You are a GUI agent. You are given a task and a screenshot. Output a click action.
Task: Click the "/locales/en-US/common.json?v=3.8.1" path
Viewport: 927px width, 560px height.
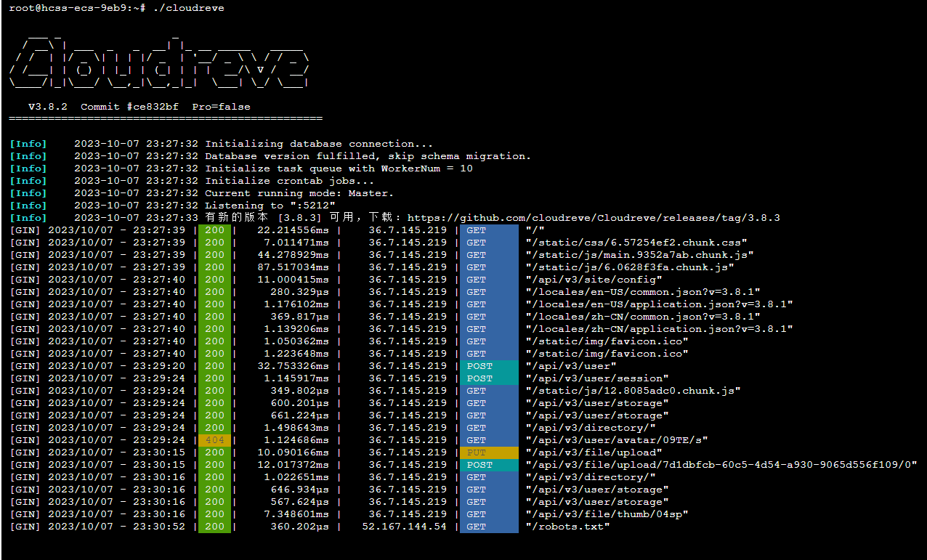click(643, 292)
